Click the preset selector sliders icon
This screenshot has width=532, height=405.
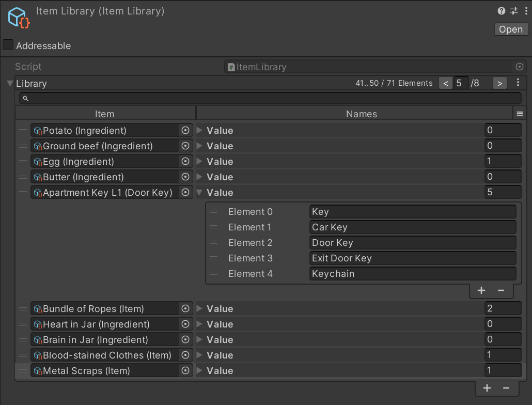[x=513, y=11]
